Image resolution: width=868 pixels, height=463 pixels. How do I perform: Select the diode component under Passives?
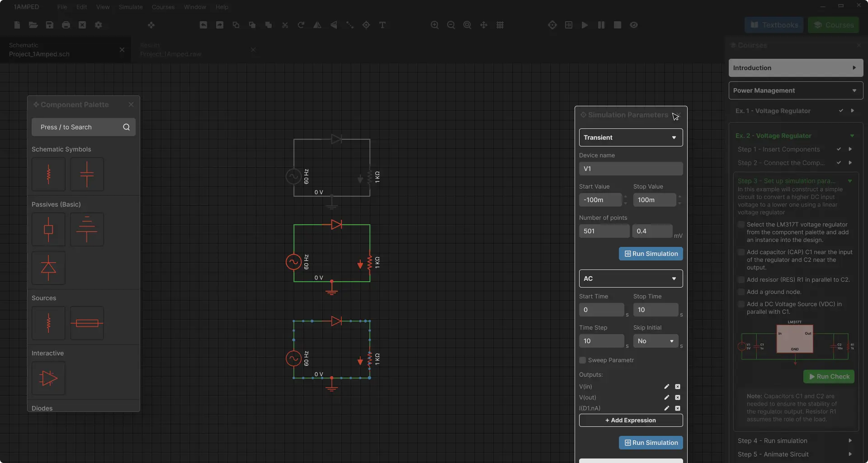(x=49, y=268)
